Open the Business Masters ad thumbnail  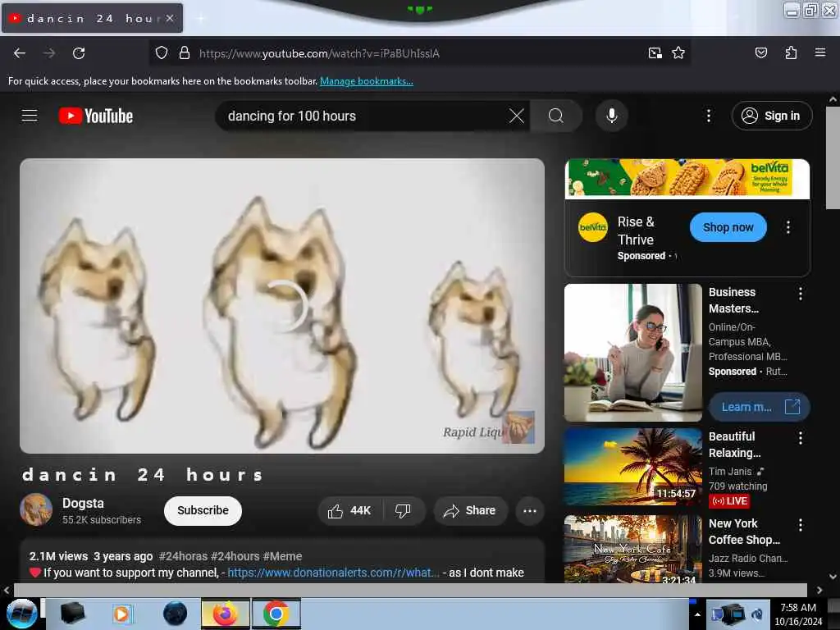click(x=632, y=353)
